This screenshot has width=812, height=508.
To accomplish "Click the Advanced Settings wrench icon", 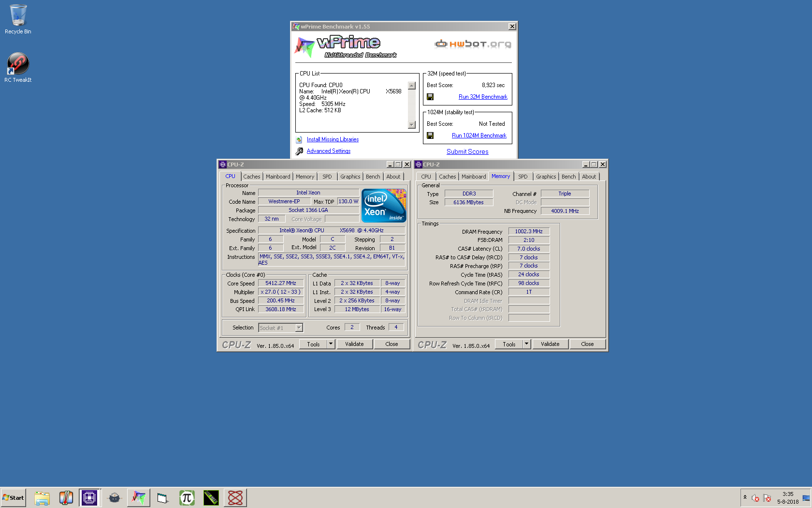I will pyautogui.click(x=300, y=151).
